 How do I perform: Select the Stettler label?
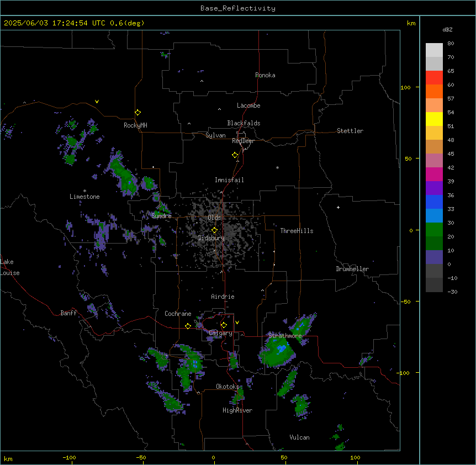350,131
